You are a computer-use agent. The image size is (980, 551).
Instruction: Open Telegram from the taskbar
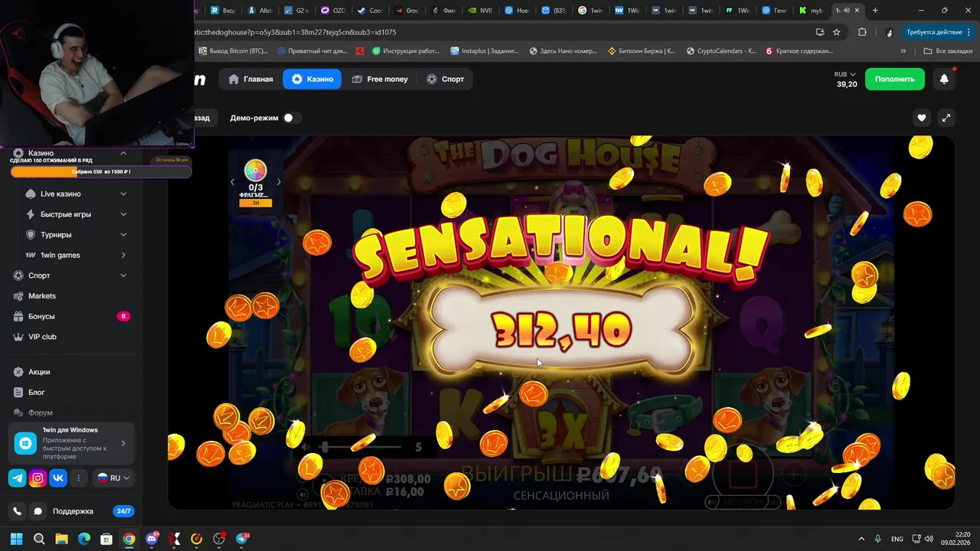(x=242, y=539)
